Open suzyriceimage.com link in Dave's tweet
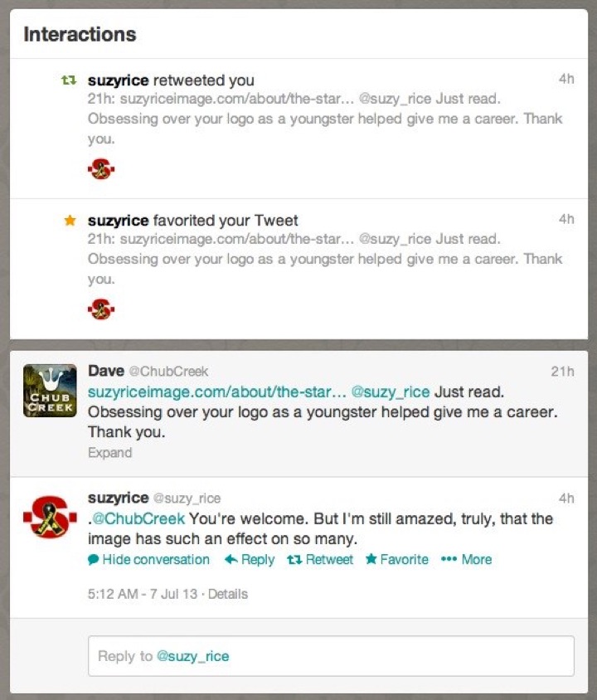The height and width of the screenshot is (700, 597). (x=217, y=392)
